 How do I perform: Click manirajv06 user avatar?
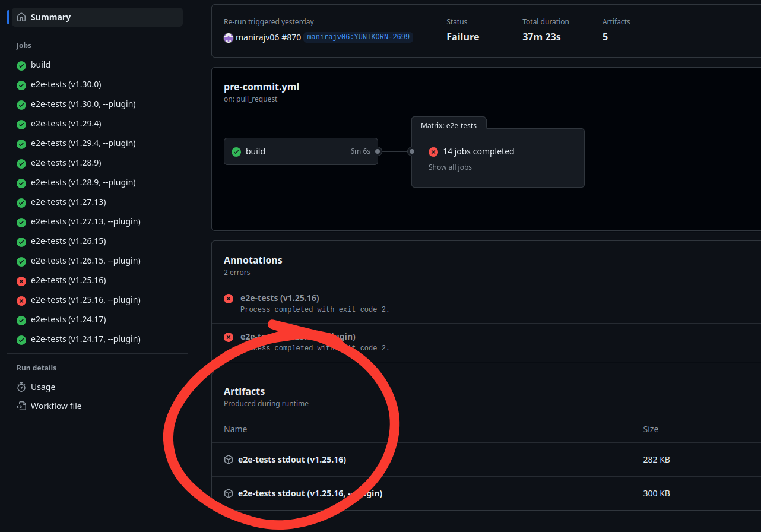(x=229, y=37)
